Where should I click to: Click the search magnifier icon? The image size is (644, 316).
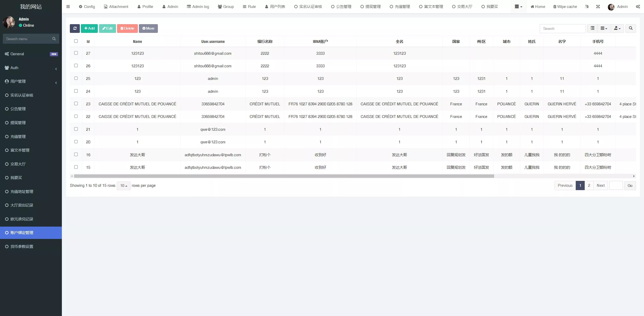coord(631,28)
